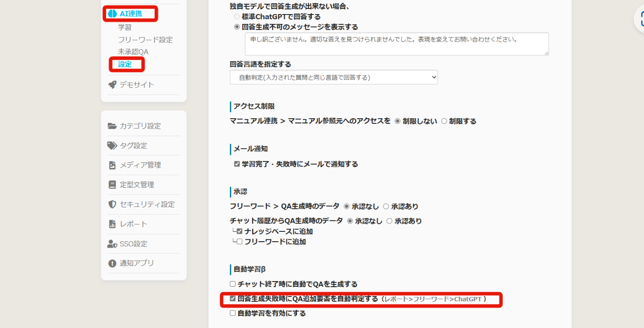The width and height of the screenshot is (644, 328).
Task: Select 制限する radio for manual access
Action: (444, 121)
